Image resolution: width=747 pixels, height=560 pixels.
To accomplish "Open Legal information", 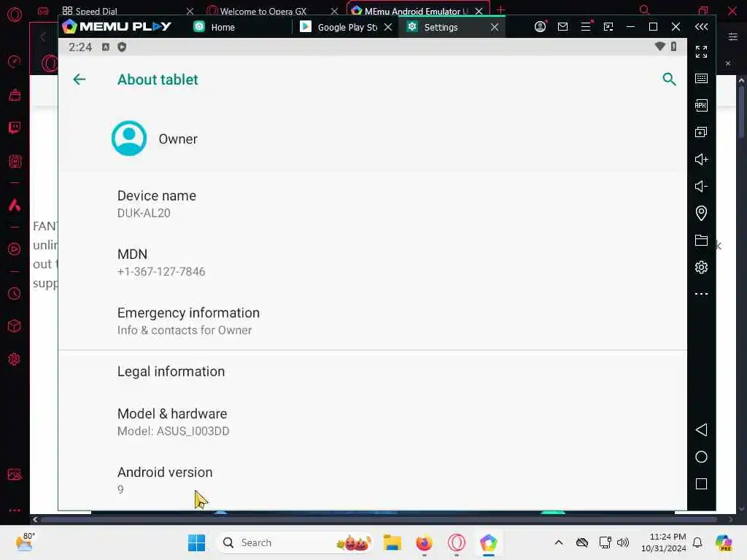I will coord(373,371).
